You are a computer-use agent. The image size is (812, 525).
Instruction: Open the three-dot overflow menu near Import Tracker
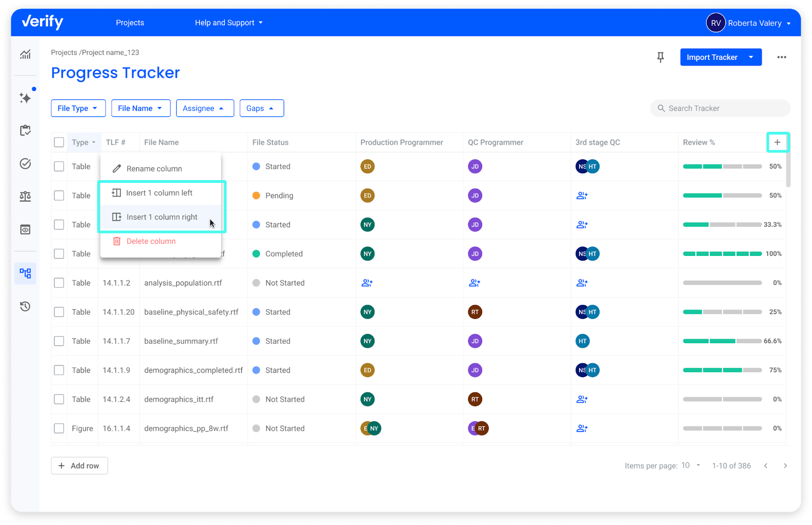pos(781,57)
